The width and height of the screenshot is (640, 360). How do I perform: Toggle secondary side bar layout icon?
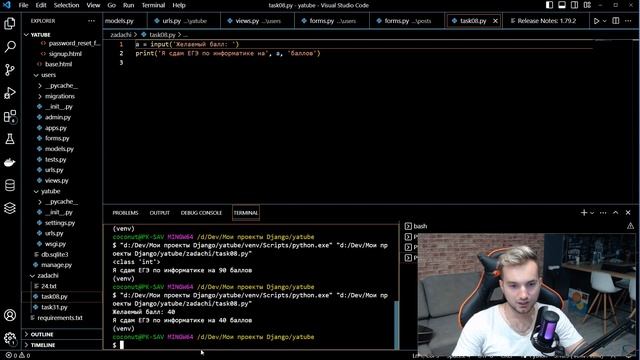point(574,5)
